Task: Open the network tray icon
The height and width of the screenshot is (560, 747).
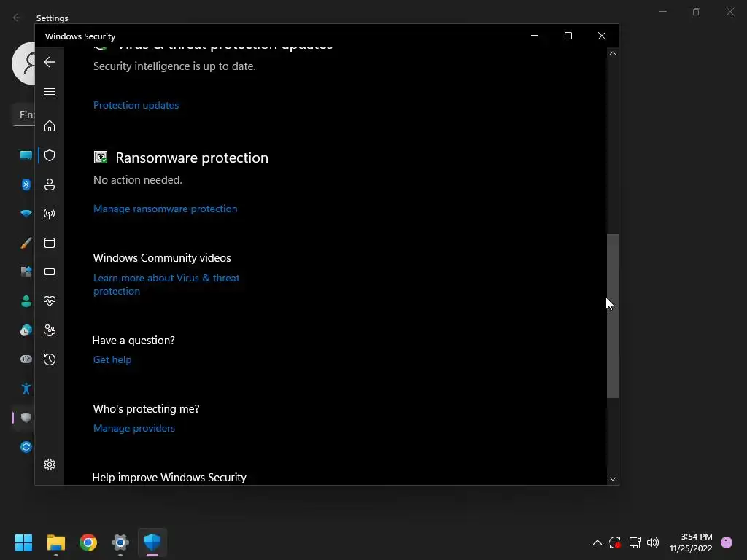Action: point(635,542)
